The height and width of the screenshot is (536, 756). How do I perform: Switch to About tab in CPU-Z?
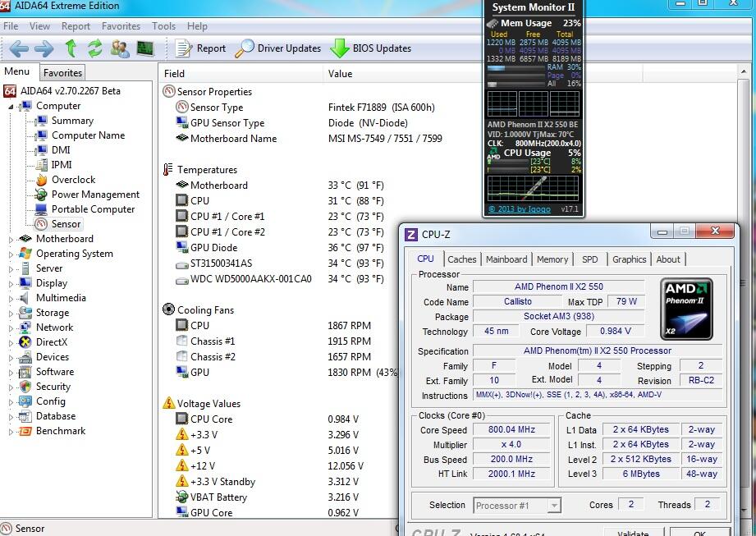click(668, 259)
